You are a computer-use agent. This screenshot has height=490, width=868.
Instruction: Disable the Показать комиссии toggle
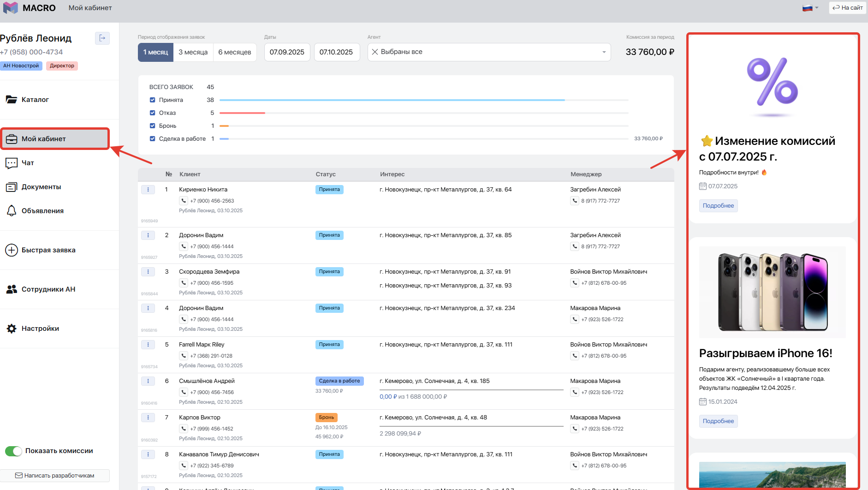(14, 451)
